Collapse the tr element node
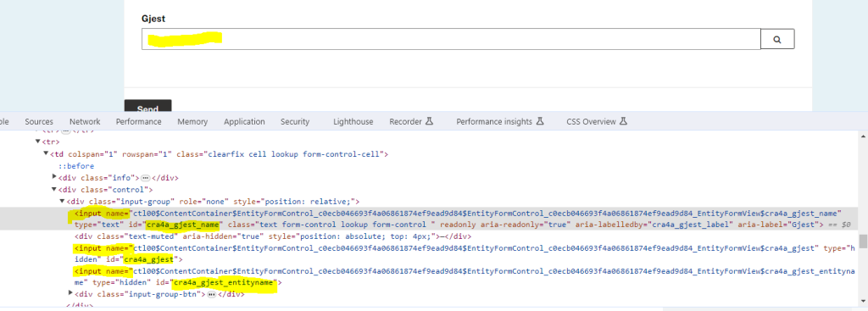Viewport: 868px width, 311px height. pyautogui.click(x=38, y=142)
